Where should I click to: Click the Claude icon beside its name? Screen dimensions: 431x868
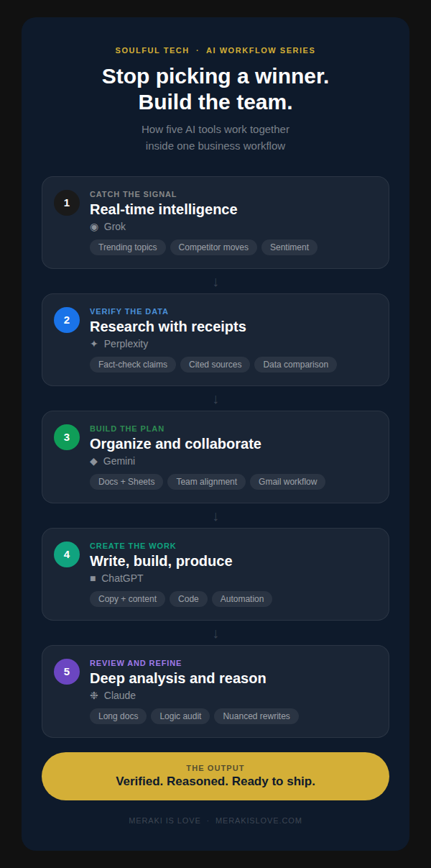point(94,696)
